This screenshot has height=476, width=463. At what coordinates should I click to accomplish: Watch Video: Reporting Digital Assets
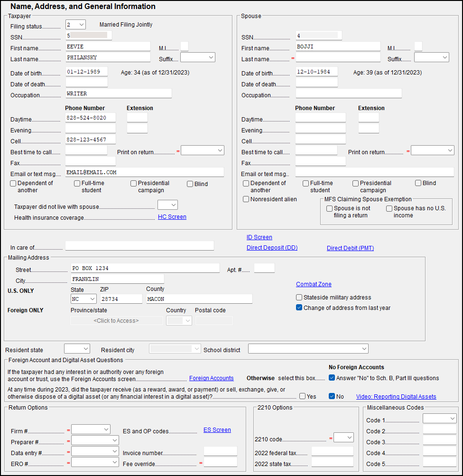click(x=396, y=396)
